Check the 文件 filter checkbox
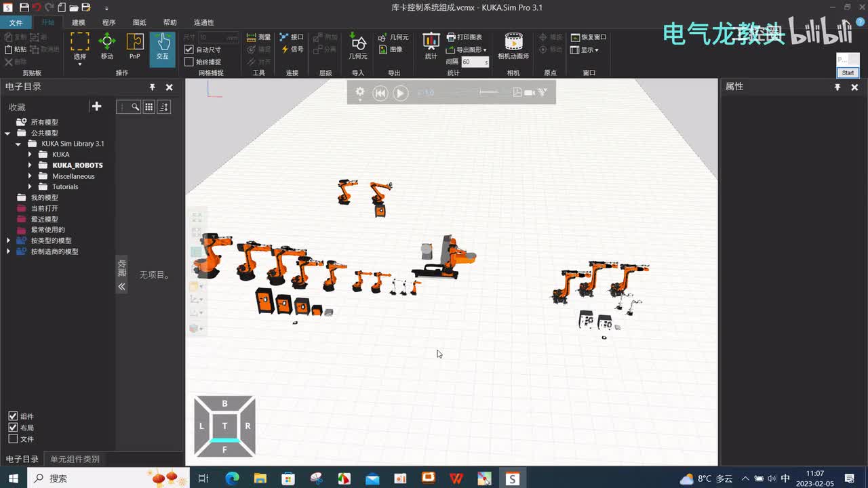 [x=13, y=439]
